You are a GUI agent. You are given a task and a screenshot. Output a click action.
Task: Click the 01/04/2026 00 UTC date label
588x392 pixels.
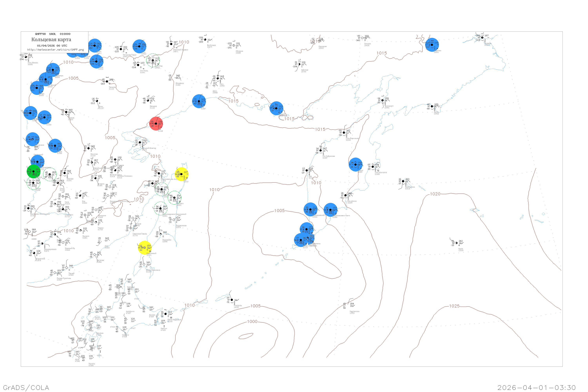tap(52, 46)
